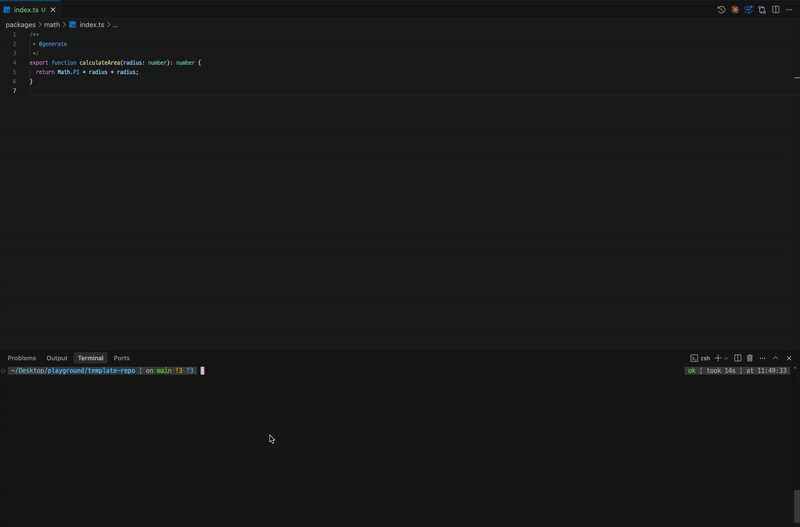Select the index.ts editor tab
This screenshot has width=800, height=527.
[30, 10]
